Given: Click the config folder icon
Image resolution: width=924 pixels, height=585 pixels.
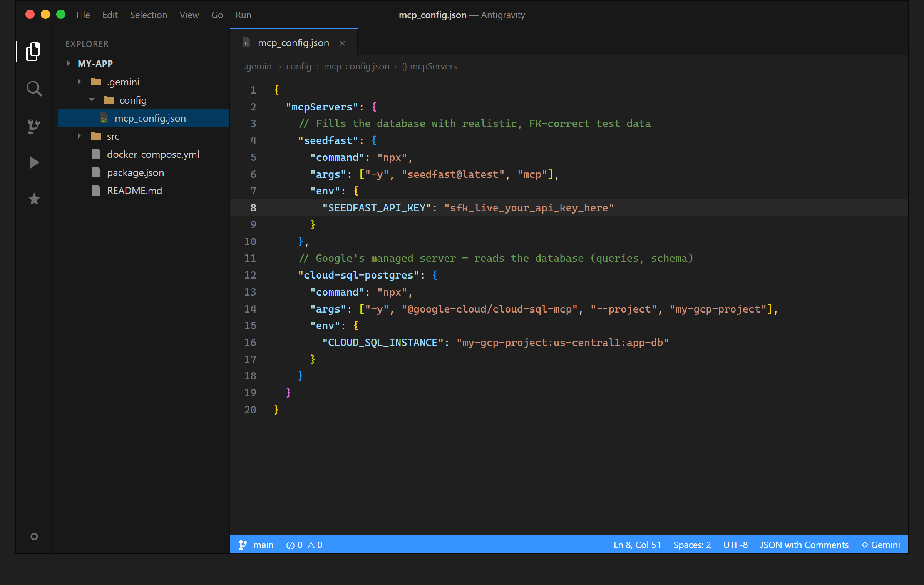Looking at the screenshot, I should 108,100.
